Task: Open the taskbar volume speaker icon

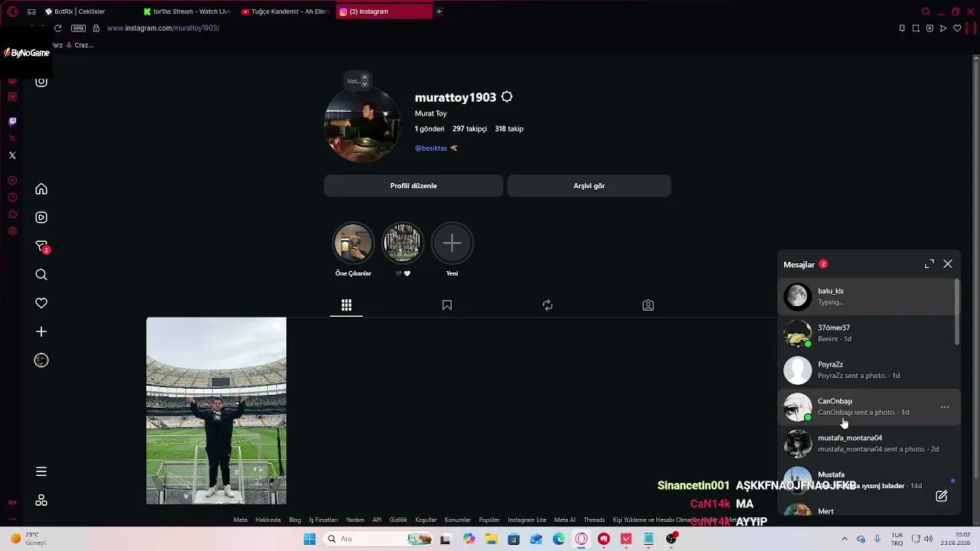Action: click(x=929, y=539)
